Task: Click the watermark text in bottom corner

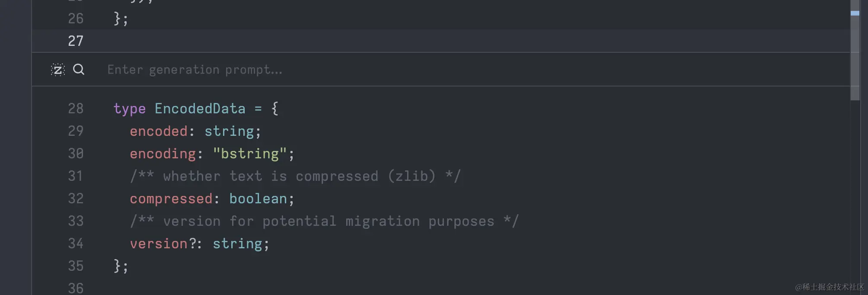Action: pyautogui.click(x=829, y=287)
